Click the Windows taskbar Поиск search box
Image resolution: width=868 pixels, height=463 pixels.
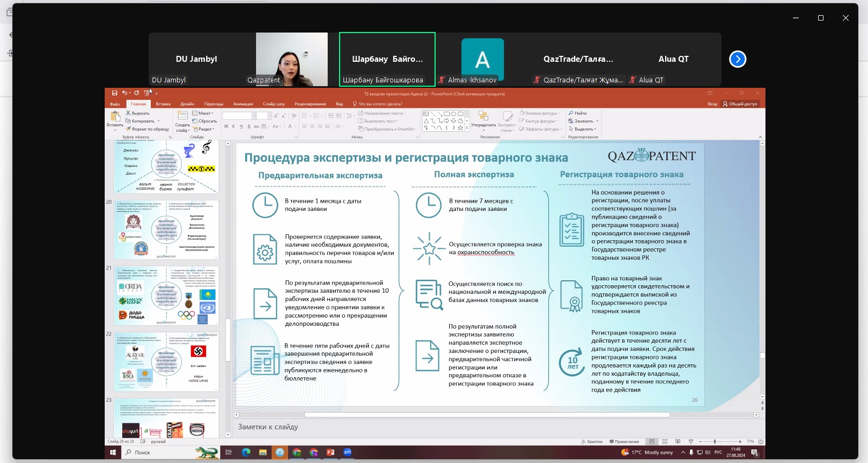click(x=170, y=452)
